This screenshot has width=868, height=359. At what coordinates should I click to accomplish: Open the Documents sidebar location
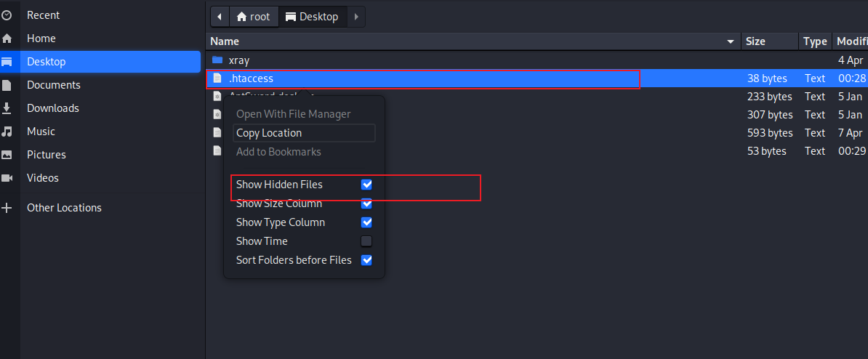54,85
